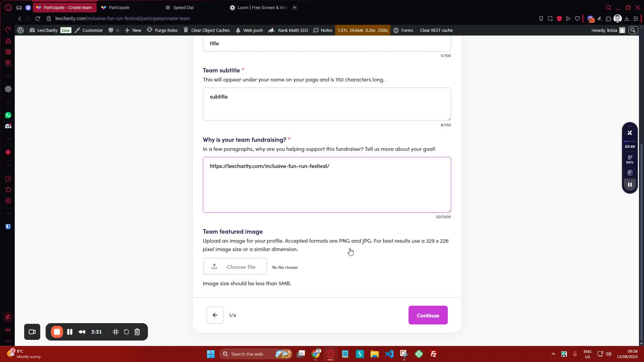This screenshot has height=362, width=644.
Task: Click the WordPress logo in the admin bar
Action: tap(20, 30)
